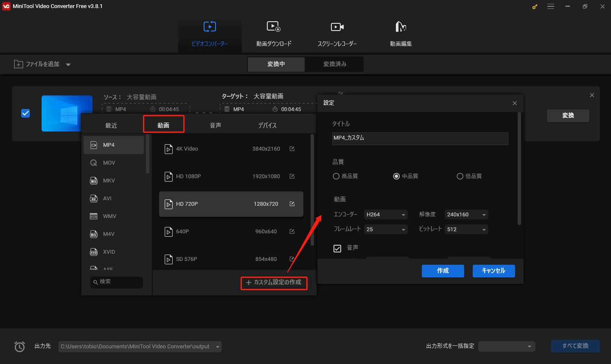Screen dimensions: 611x364
Task: Select the 中品質 radio button
Action: (396, 176)
